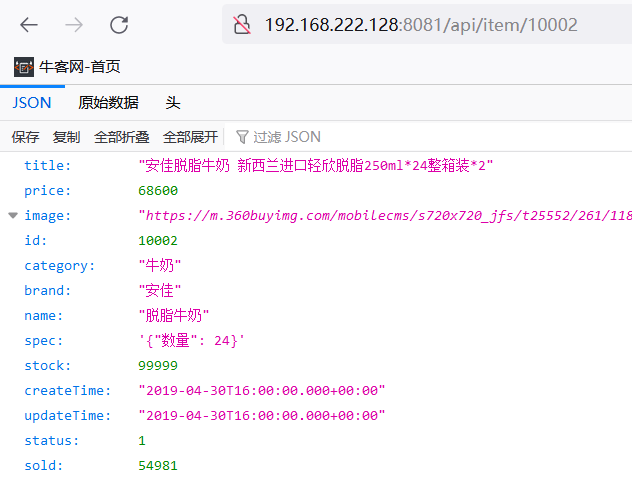Click the filter funnel icon
632x494 pixels.
[242, 137]
